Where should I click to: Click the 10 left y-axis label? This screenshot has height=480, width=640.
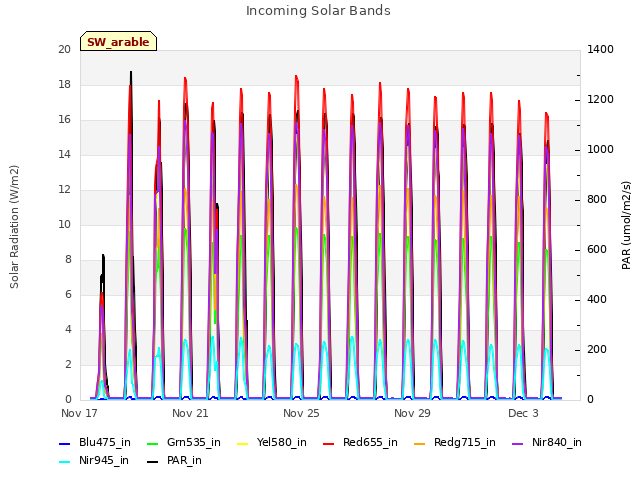64,224
